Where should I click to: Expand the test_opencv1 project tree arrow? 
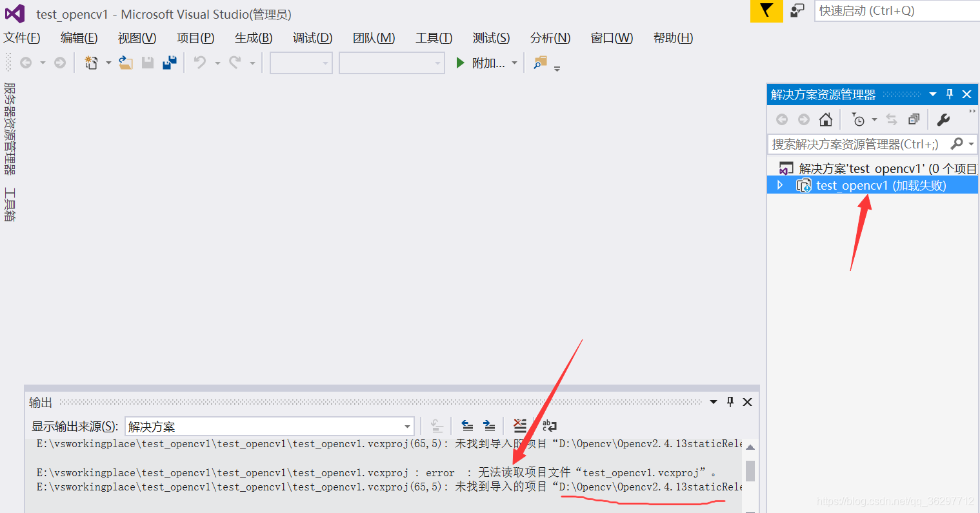780,185
